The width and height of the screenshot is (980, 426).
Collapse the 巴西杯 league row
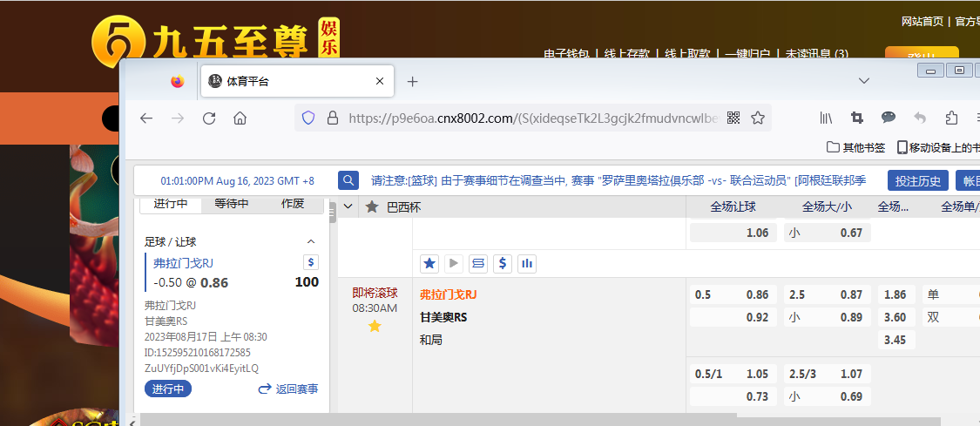click(348, 206)
